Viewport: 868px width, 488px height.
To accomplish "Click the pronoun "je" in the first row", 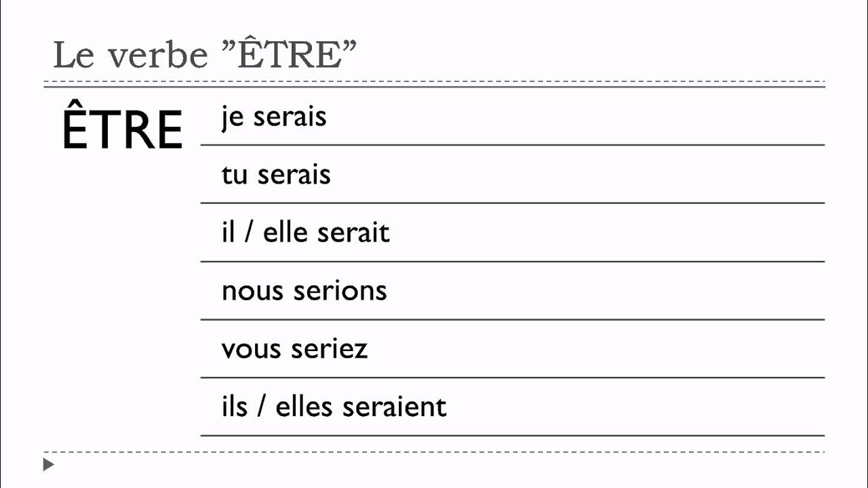I will [233, 118].
